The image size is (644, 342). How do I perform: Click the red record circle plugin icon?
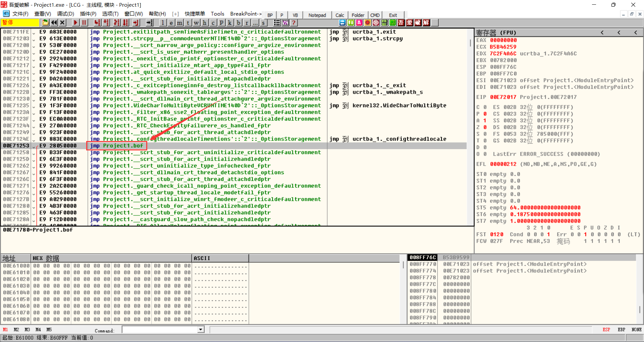point(367,23)
